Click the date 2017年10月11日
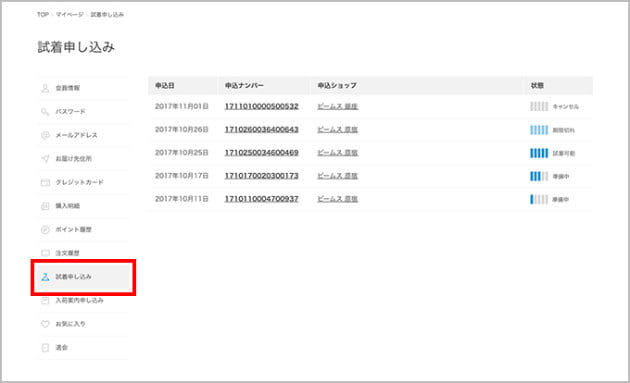 tap(182, 199)
